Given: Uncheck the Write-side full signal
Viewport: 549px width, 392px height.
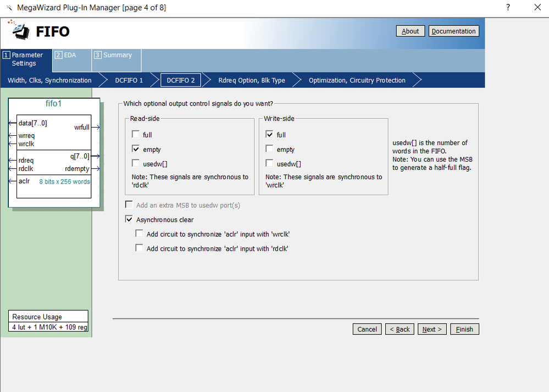Looking at the screenshot, I should tap(269, 134).
